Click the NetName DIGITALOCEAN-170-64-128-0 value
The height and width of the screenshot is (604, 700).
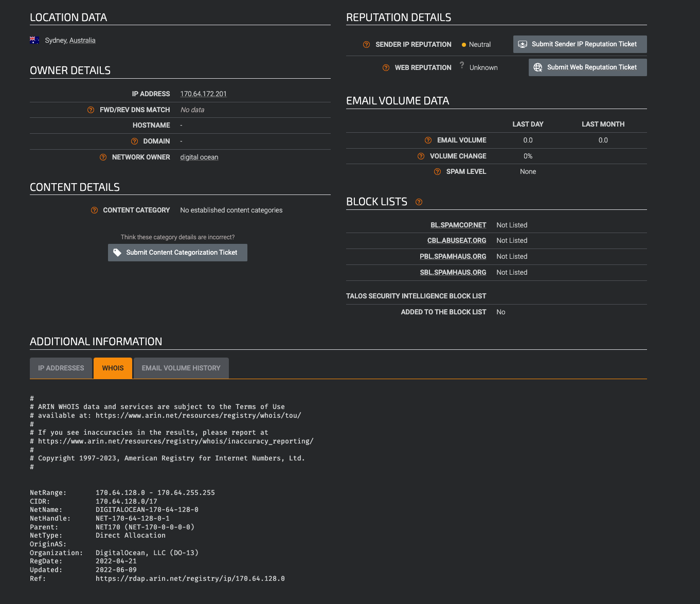click(x=147, y=510)
